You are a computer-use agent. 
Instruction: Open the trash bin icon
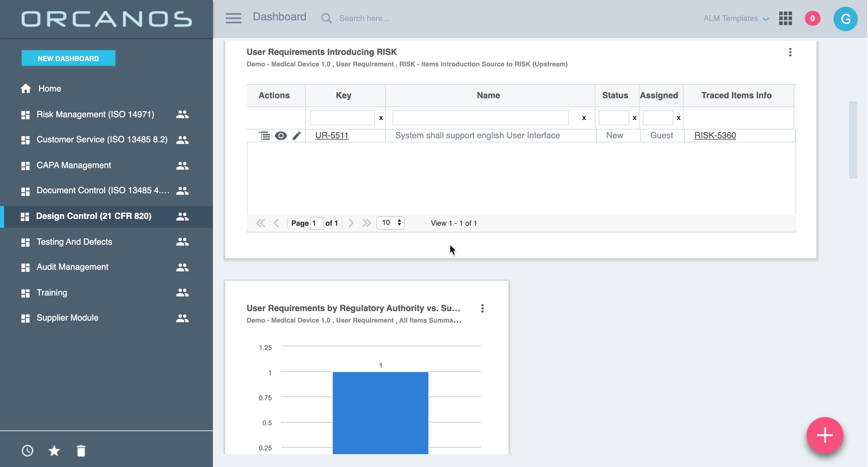81,451
